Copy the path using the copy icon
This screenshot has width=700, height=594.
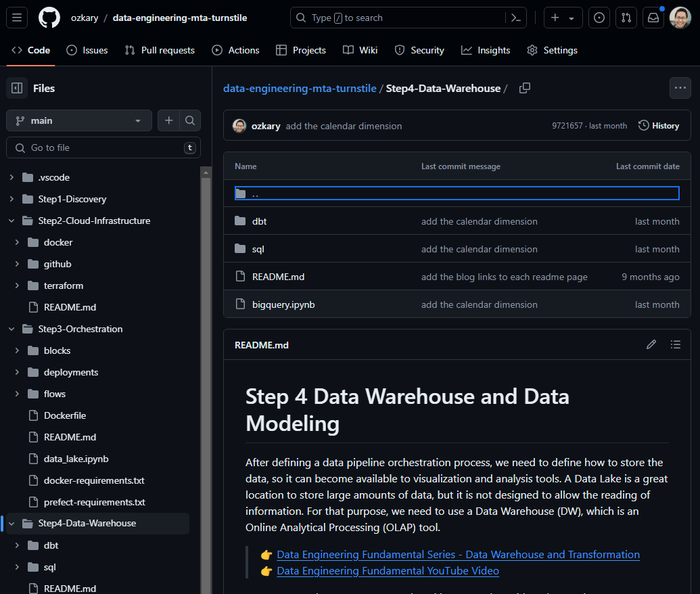(x=525, y=88)
